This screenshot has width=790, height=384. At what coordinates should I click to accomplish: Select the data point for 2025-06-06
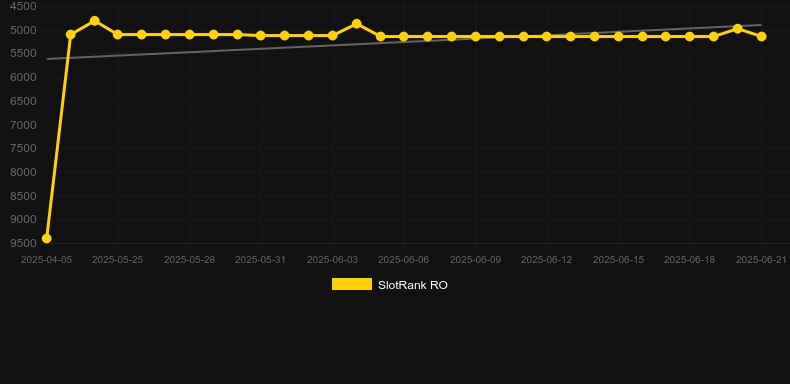pyautogui.click(x=404, y=37)
